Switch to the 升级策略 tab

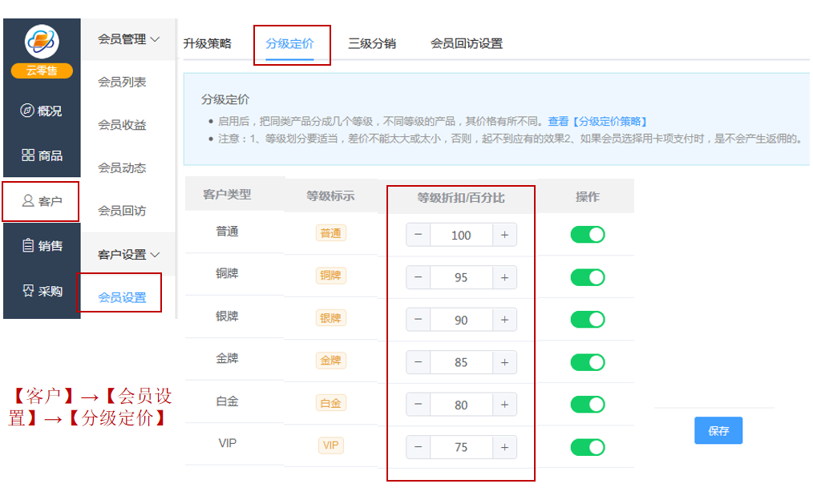208,43
